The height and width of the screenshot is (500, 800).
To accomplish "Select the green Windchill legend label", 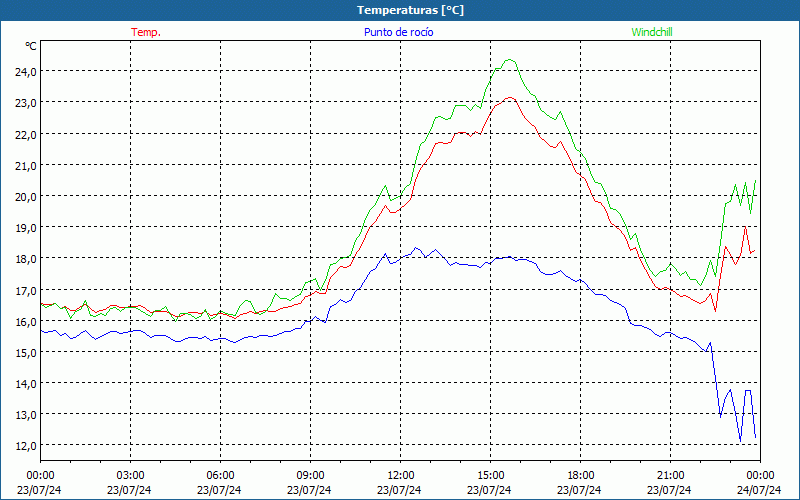I will coord(652,32).
